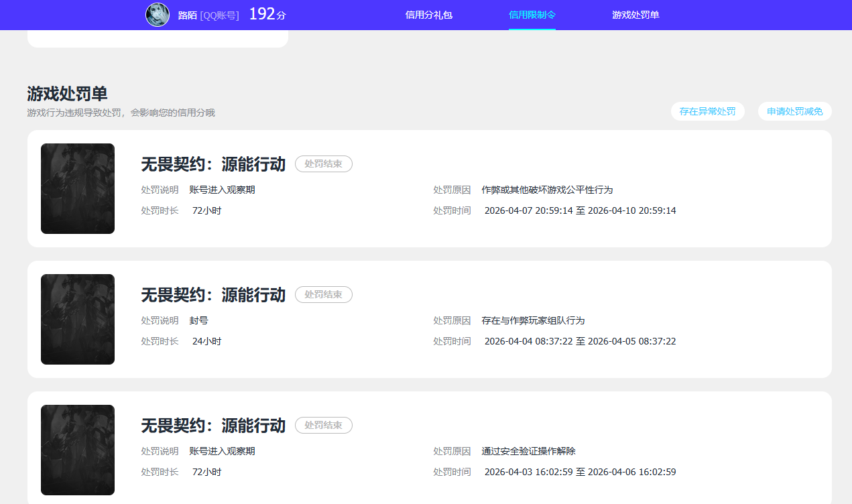Screen dimensions: 852x504
Task: Click the 申请处罚减免 button
Action: pyautogui.click(x=795, y=111)
